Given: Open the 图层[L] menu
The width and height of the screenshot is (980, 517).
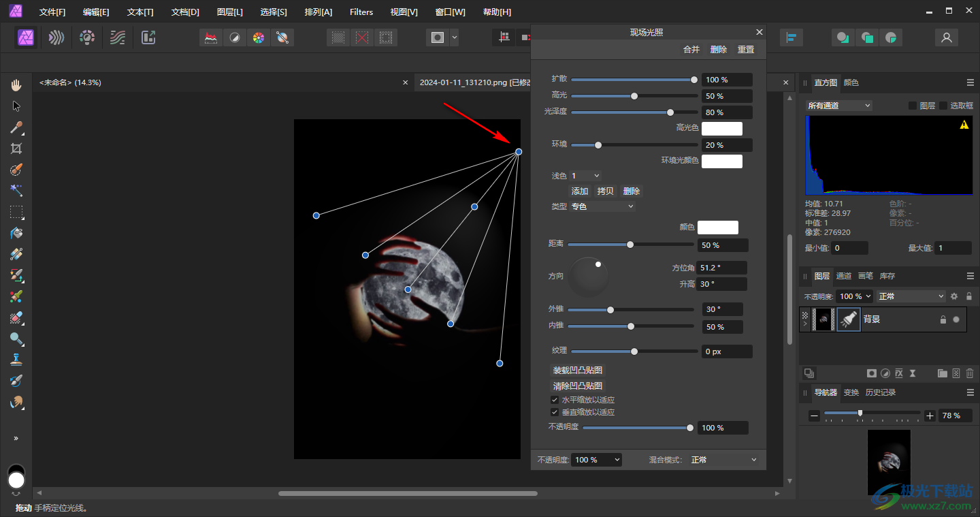Looking at the screenshot, I should [229, 12].
